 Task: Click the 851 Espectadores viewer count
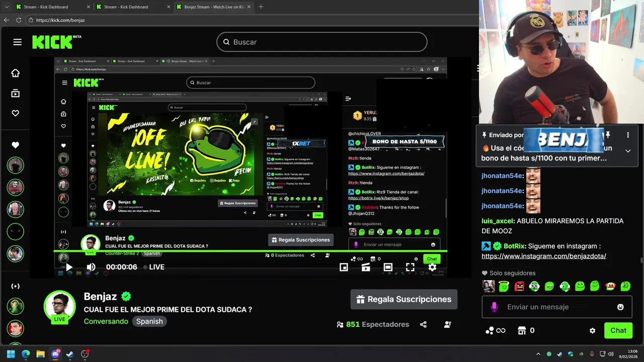coord(373,324)
